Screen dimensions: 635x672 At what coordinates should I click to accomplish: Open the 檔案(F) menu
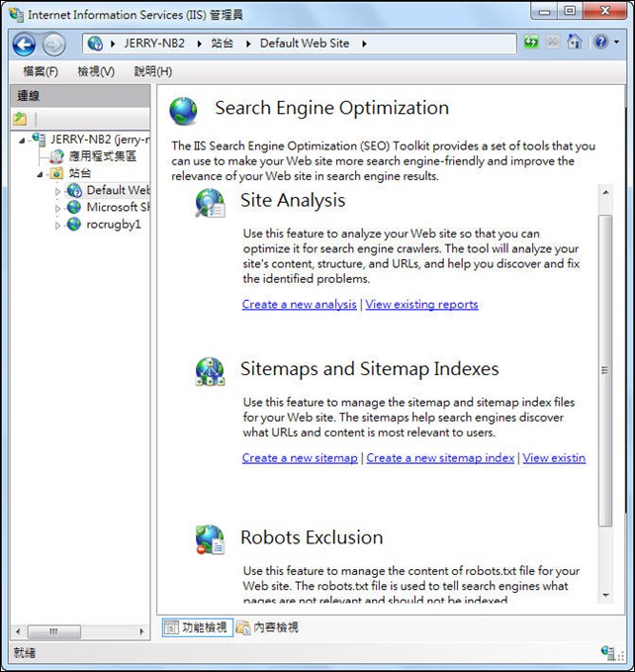point(41,71)
